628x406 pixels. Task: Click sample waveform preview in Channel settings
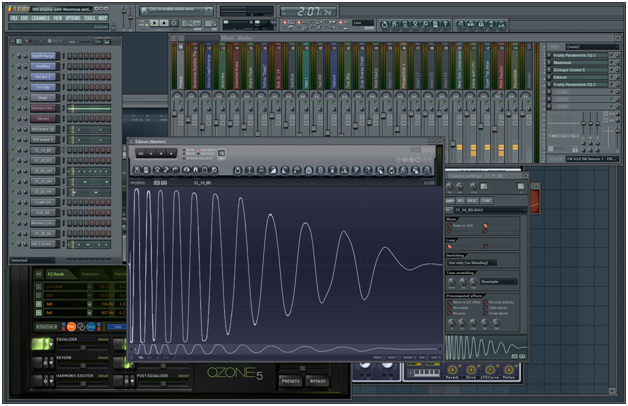tap(486, 347)
